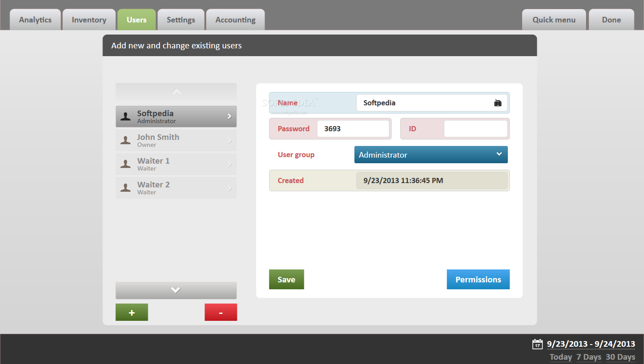
Task: Switch to the Inventory tab
Action: pos(89,20)
